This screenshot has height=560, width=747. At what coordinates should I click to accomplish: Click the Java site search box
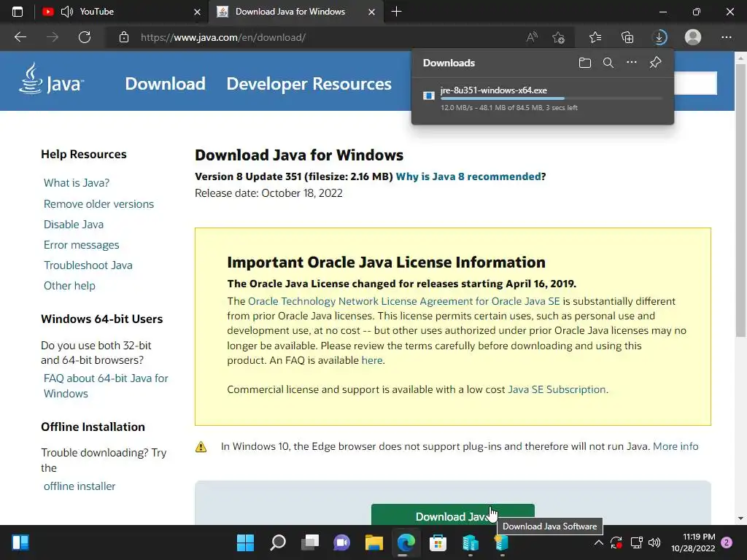pyautogui.click(x=695, y=83)
